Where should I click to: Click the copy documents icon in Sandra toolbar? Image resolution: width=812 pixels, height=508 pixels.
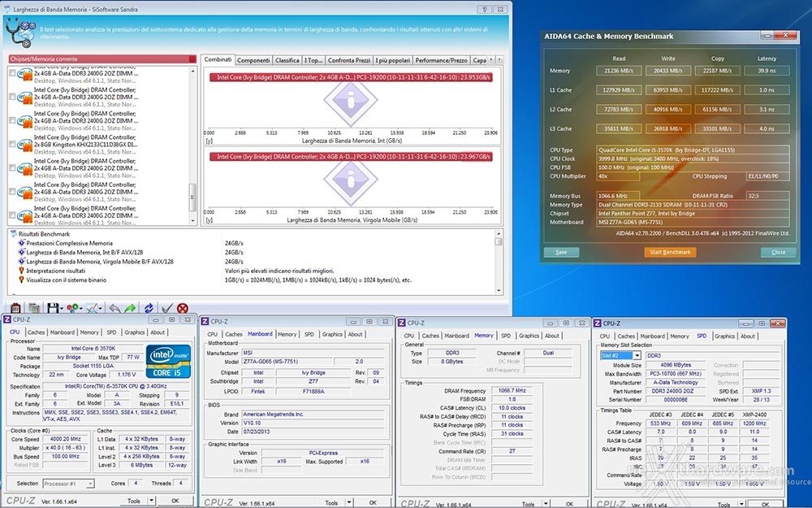(34, 308)
